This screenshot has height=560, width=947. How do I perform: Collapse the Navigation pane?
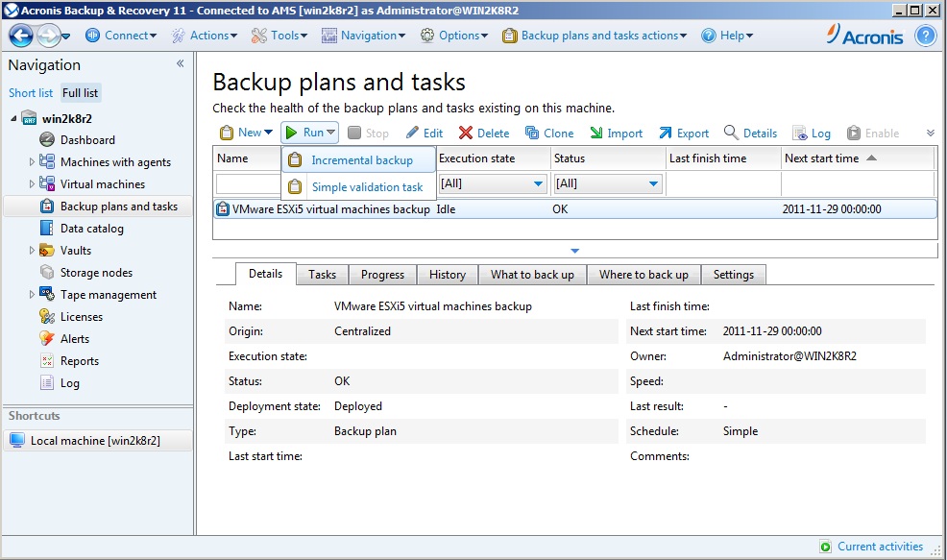[180, 63]
